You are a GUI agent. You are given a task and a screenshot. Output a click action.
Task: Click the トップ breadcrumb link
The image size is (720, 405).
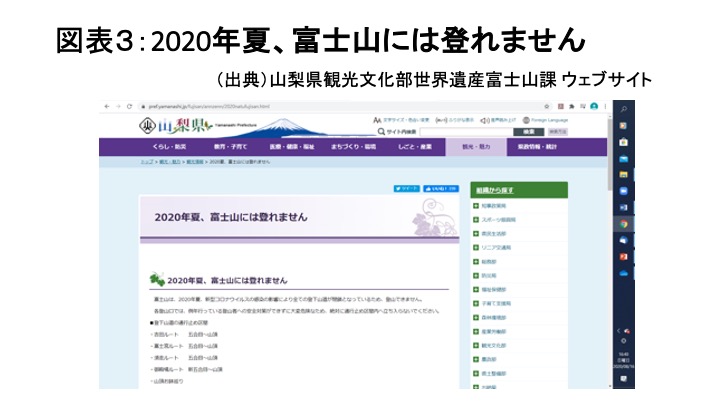click(x=146, y=162)
